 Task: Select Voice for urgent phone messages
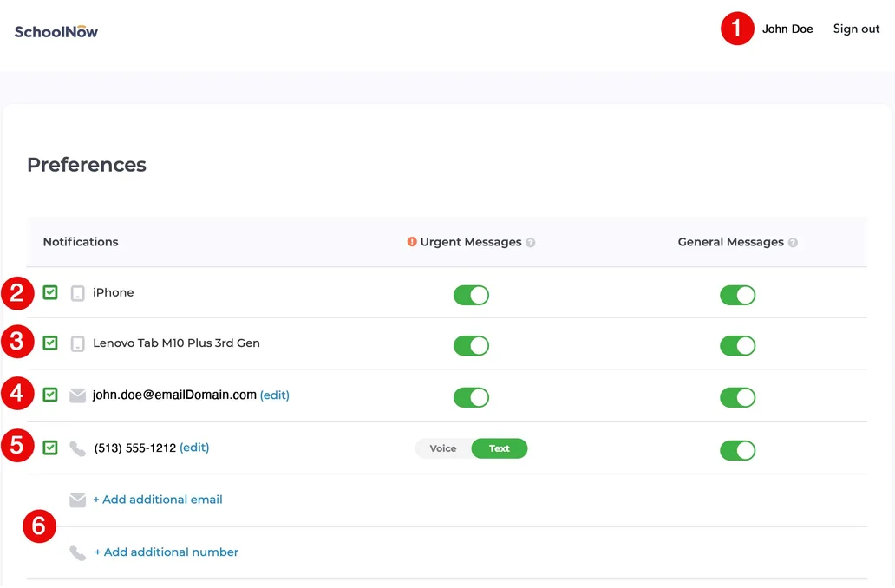point(443,448)
